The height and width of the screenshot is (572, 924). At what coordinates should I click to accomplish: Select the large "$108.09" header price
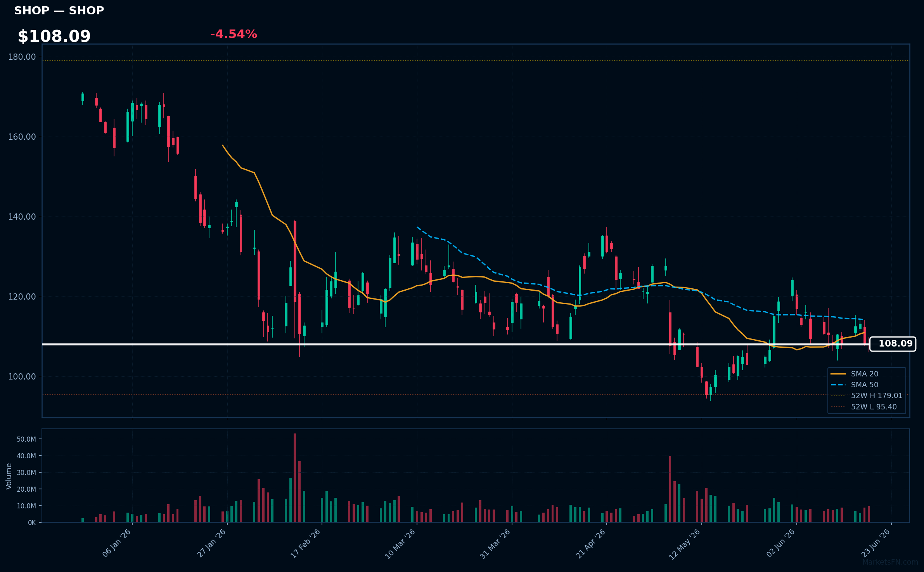(x=54, y=36)
